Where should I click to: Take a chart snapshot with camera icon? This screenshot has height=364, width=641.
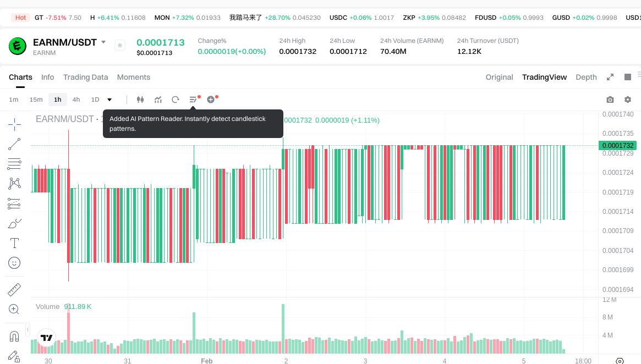coord(610,100)
